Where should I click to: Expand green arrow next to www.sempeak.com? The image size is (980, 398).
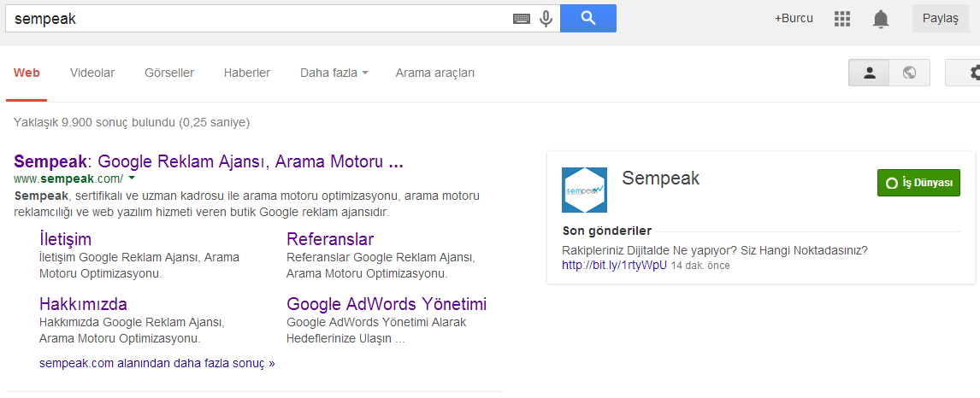[132, 179]
